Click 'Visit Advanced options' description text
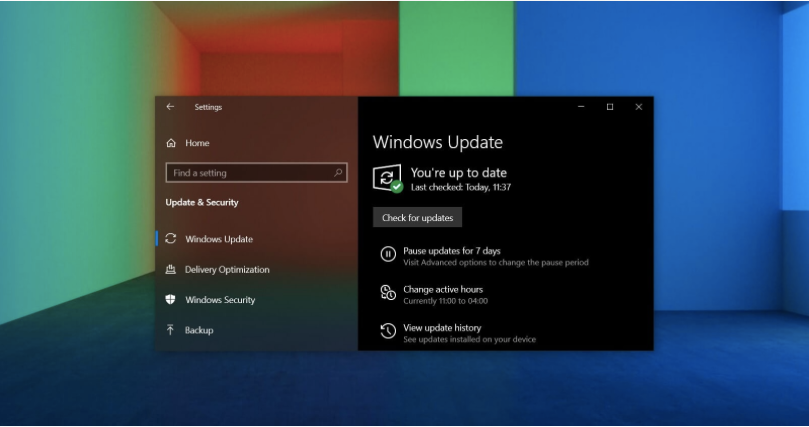Screen dimensions: 809x427 click(x=496, y=262)
